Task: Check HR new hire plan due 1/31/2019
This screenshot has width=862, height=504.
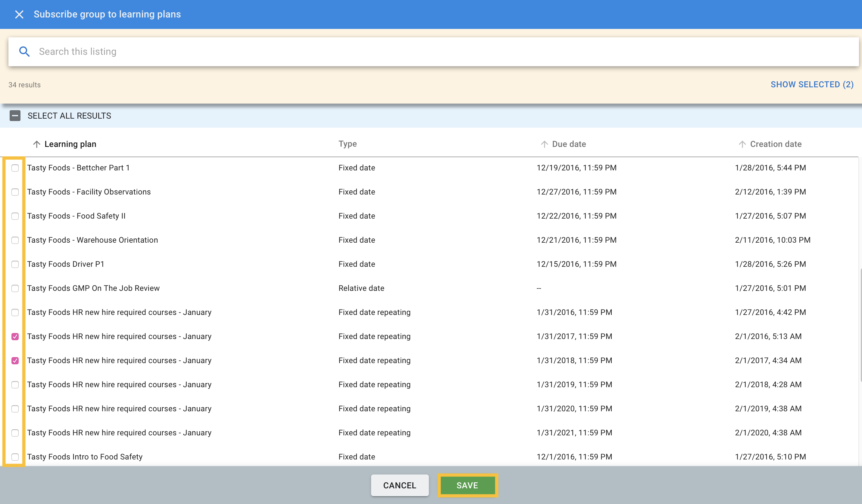Action: tap(15, 385)
